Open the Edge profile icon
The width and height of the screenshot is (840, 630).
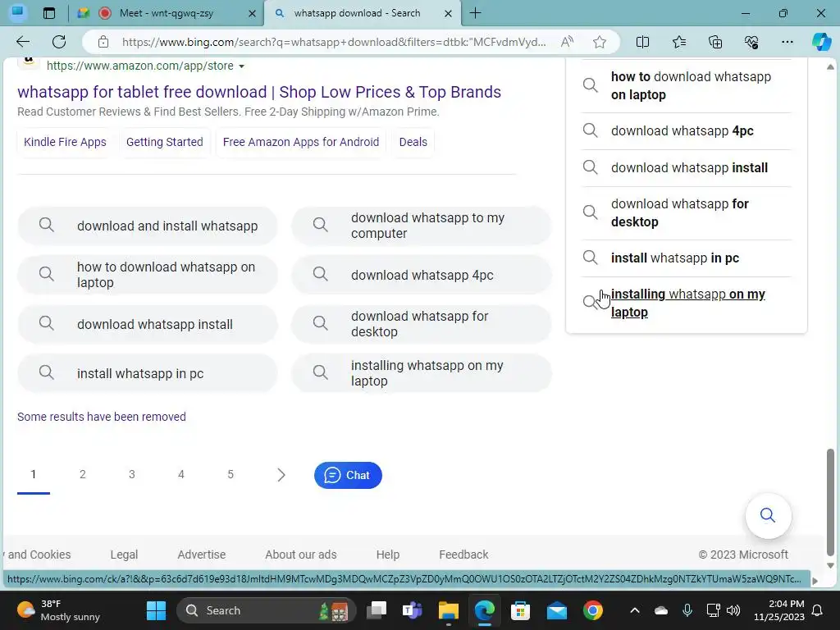pos(18,12)
